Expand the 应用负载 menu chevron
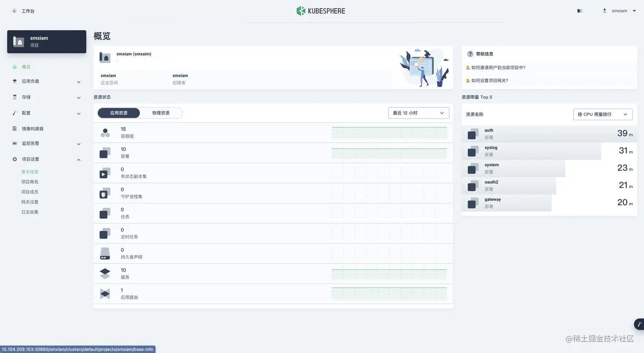 tap(78, 82)
